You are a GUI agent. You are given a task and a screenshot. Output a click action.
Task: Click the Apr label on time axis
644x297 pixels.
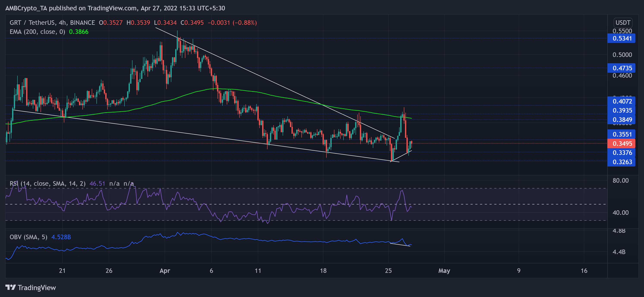[x=165, y=270]
